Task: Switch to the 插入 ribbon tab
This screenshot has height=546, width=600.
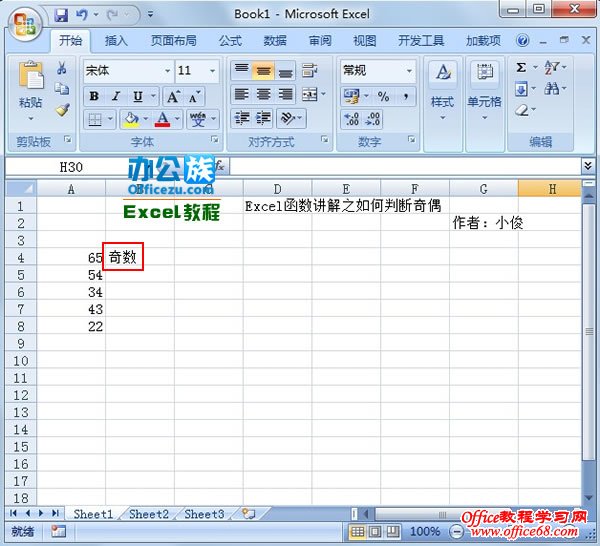Action: [117, 41]
